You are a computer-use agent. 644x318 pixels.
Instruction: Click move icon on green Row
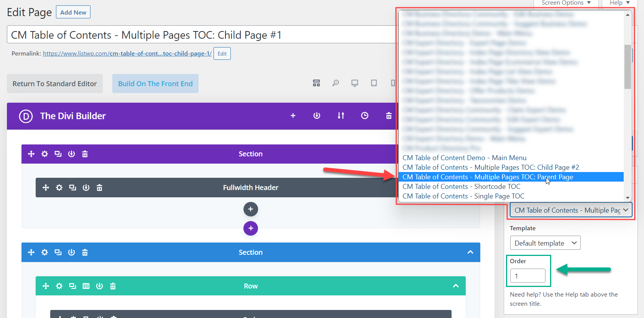tap(46, 286)
